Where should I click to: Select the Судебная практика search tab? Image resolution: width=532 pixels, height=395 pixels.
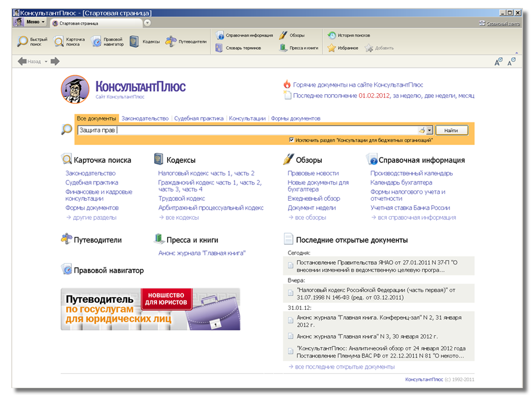click(x=199, y=118)
